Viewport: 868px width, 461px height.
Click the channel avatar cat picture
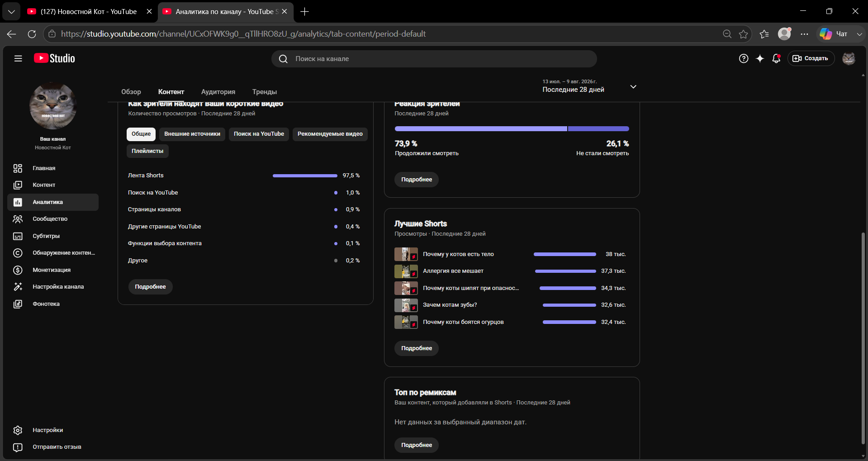point(53,106)
